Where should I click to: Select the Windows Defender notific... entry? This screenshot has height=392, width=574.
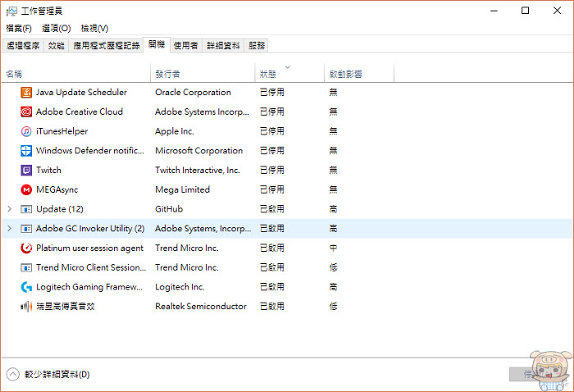(x=90, y=150)
